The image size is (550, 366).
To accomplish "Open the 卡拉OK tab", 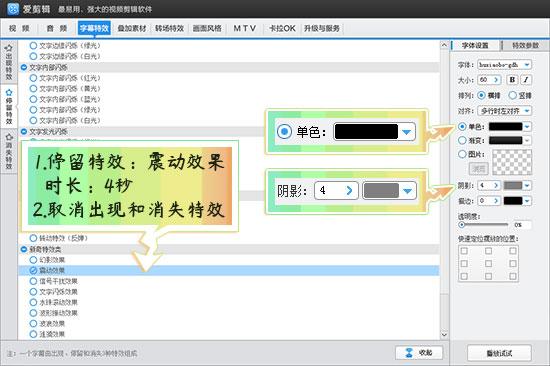I will [x=282, y=28].
